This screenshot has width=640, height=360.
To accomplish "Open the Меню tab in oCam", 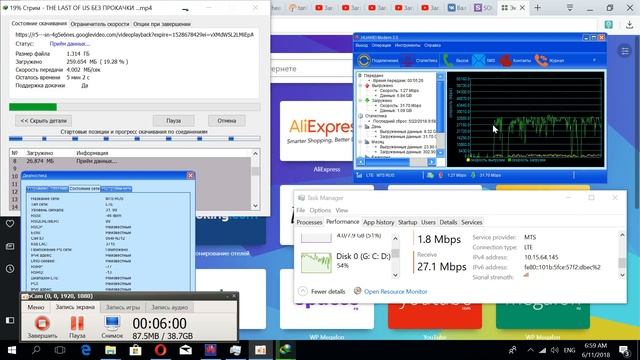I will point(36,307).
